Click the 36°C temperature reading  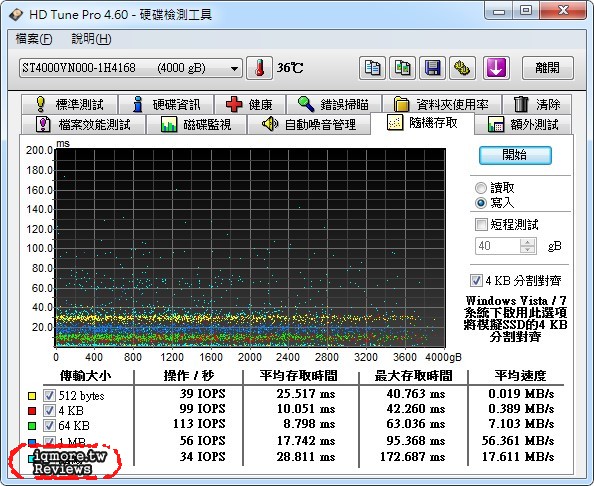(x=290, y=68)
